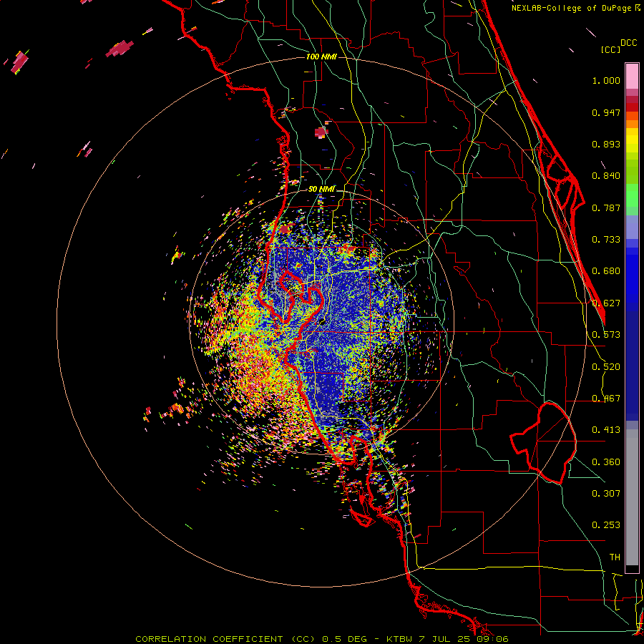The image size is (644, 644).
Task: Select the 0.253 legend value
Action: point(606,525)
